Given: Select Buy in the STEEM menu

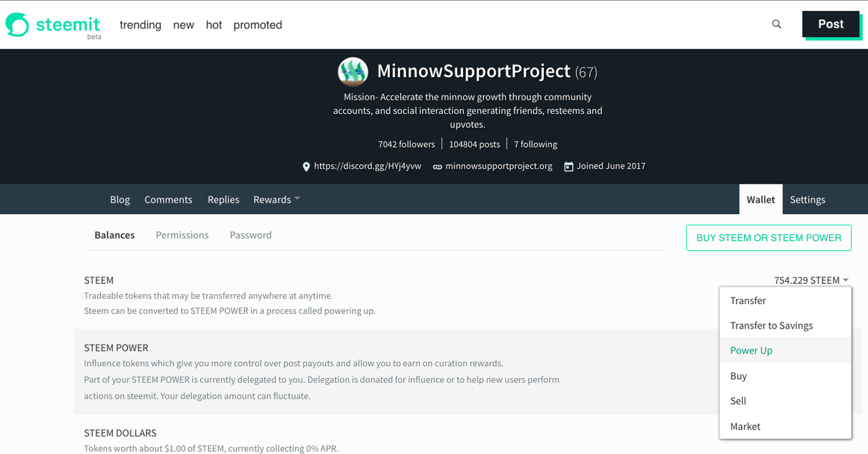Looking at the screenshot, I should point(785,376).
